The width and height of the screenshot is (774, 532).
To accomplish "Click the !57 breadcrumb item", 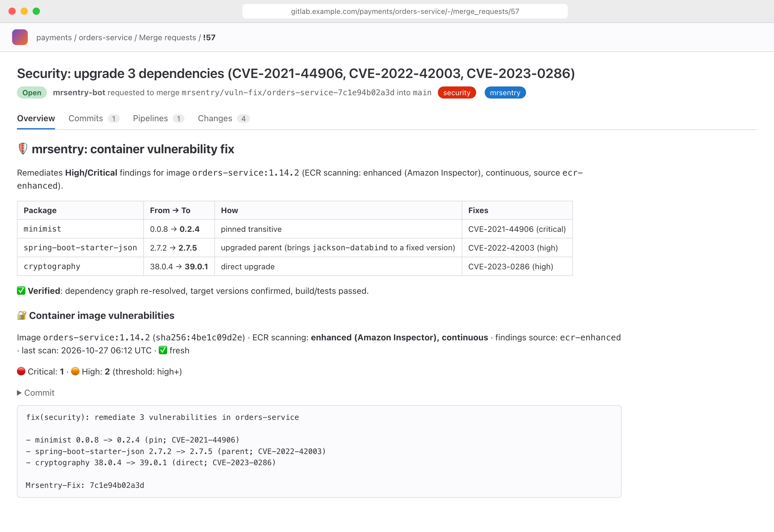I will pos(209,37).
